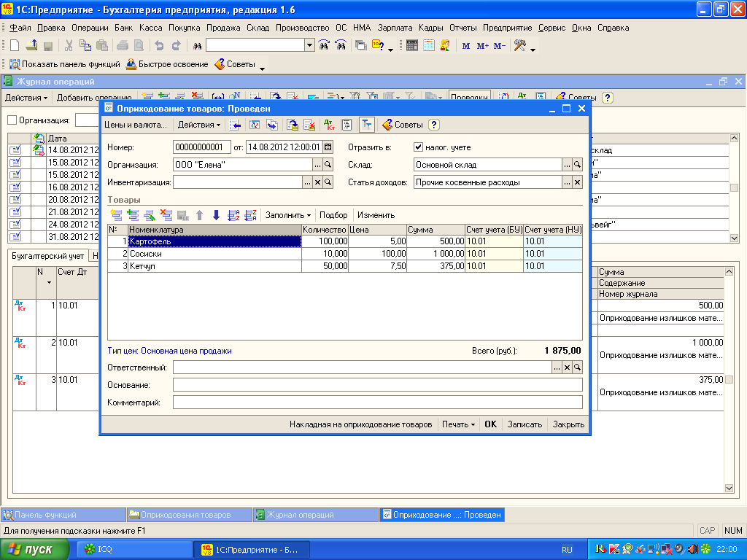Click the clear X button of Инвентаризация field

pos(318,182)
